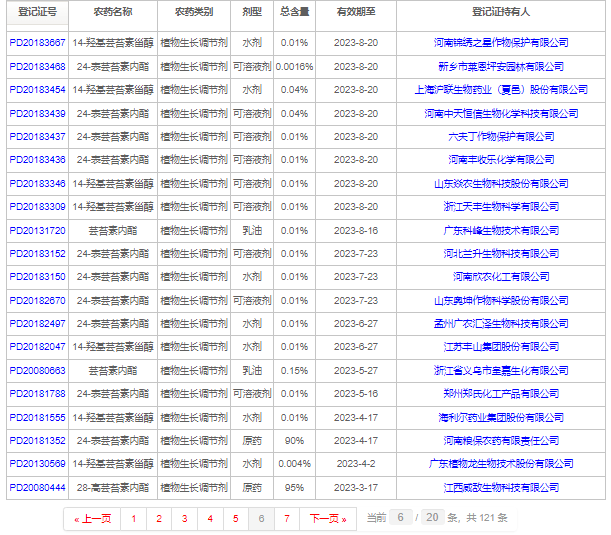Open registration PD20182047 link

(x=37, y=347)
